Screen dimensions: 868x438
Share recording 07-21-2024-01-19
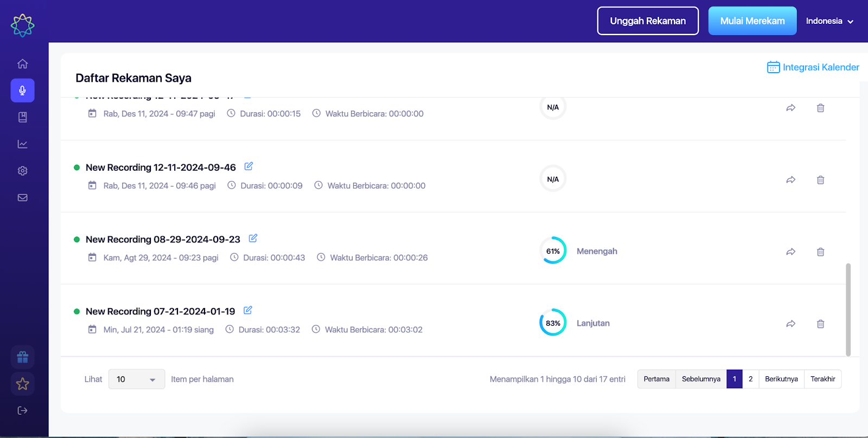791,324
